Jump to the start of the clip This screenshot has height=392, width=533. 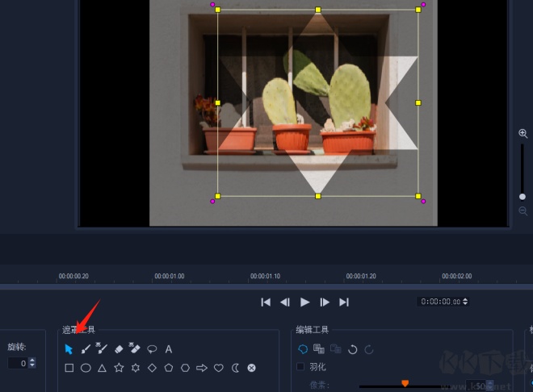pyautogui.click(x=265, y=302)
